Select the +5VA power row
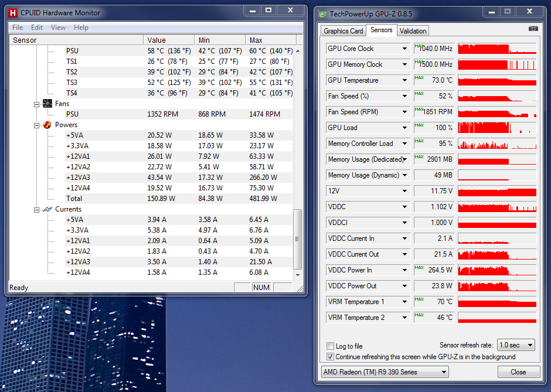The height and width of the screenshot is (392, 551). (179, 135)
